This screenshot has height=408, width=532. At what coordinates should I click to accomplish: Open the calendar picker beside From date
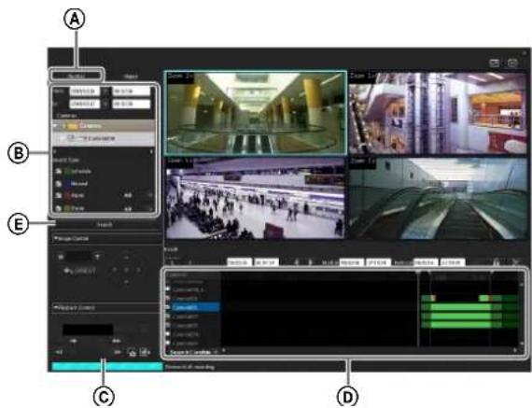pyautogui.click(x=105, y=91)
